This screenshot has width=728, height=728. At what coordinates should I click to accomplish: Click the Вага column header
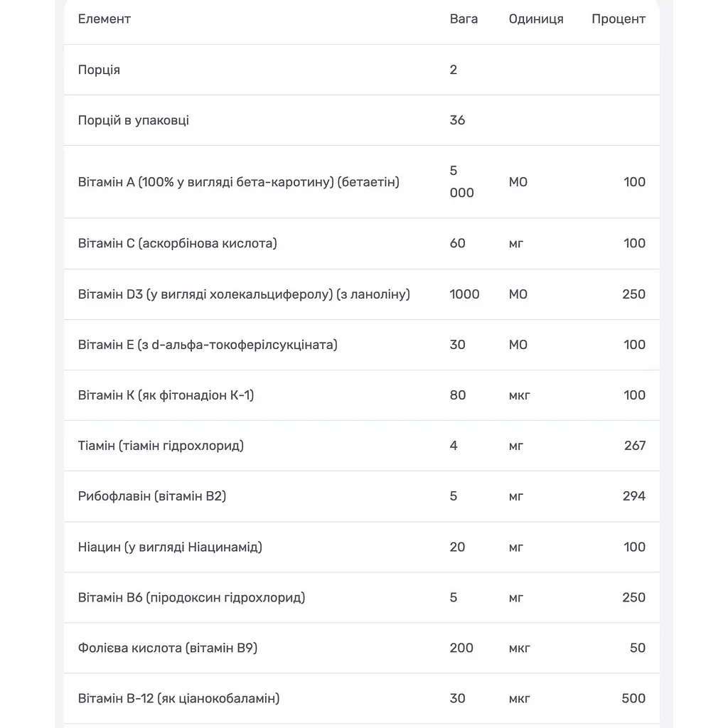pos(464,19)
